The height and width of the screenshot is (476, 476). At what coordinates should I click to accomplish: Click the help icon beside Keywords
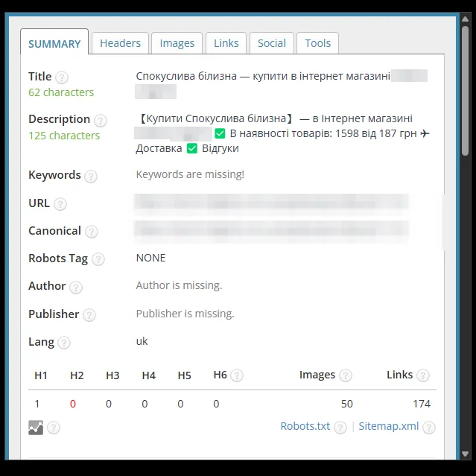tap(91, 177)
